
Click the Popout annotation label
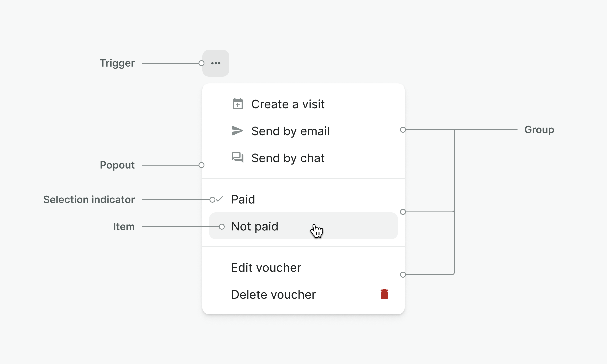(x=117, y=165)
